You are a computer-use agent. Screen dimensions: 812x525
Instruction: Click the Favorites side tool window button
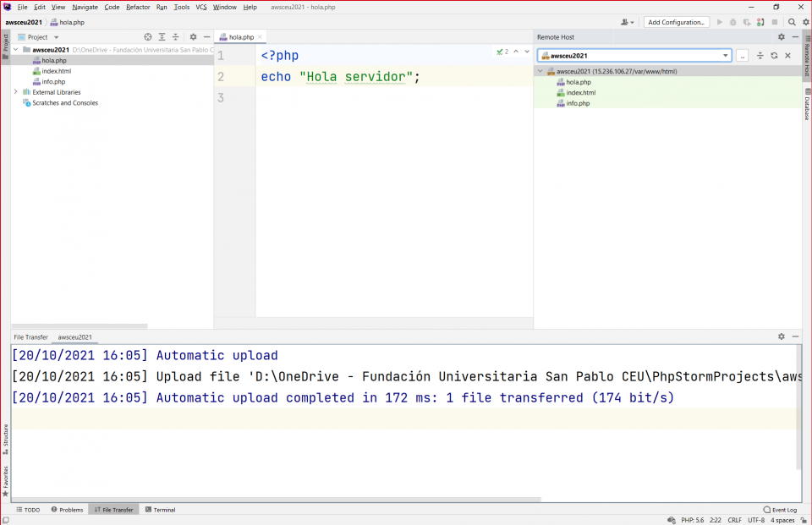tap(6, 481)
